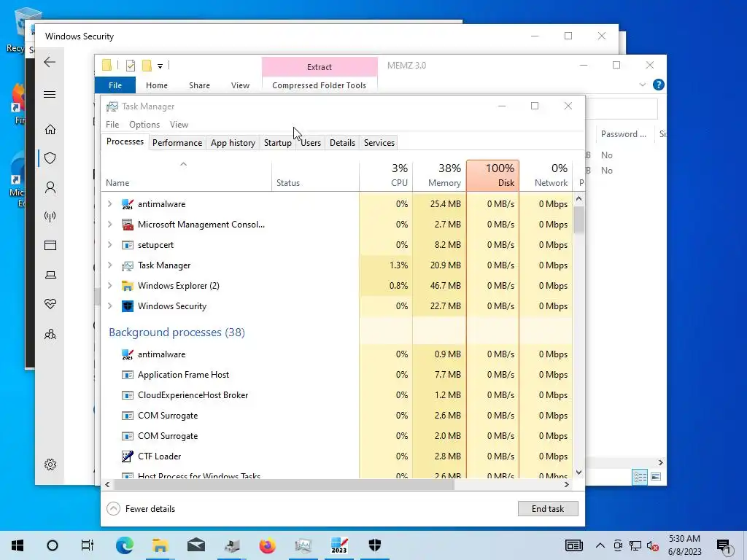Sort processes by the Name column header

[186, 175]
